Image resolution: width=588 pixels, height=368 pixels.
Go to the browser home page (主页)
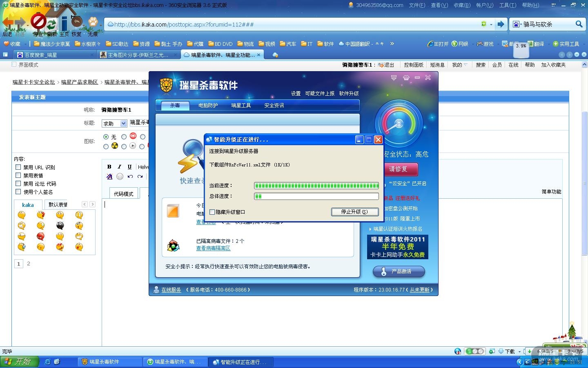click(64, 22)
